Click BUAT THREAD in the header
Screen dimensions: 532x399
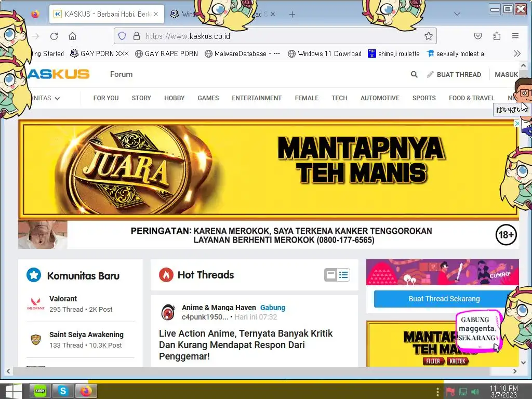[454, 75]
